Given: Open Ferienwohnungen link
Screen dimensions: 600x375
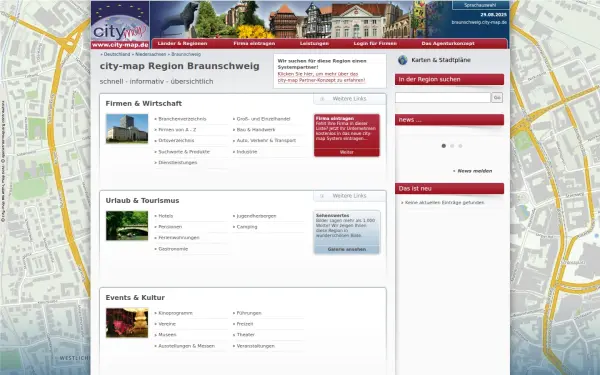Looking at the screenshot, I should (179, 238).
